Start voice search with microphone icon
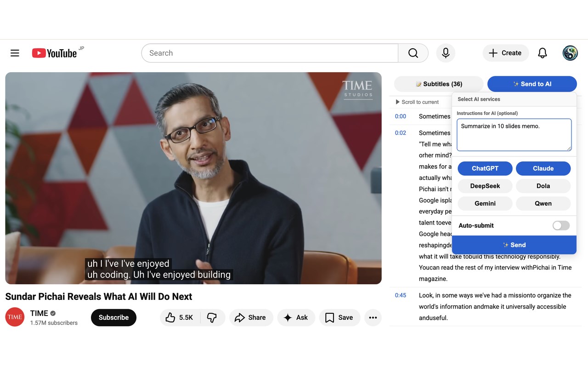This screenshot has height=368, width=588. tap(446, 53)
